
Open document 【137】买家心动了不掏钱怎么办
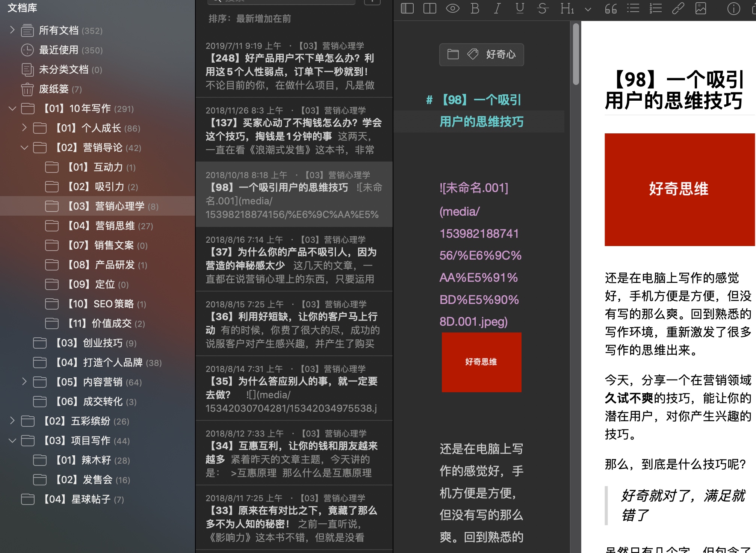(x=294, y=130)
